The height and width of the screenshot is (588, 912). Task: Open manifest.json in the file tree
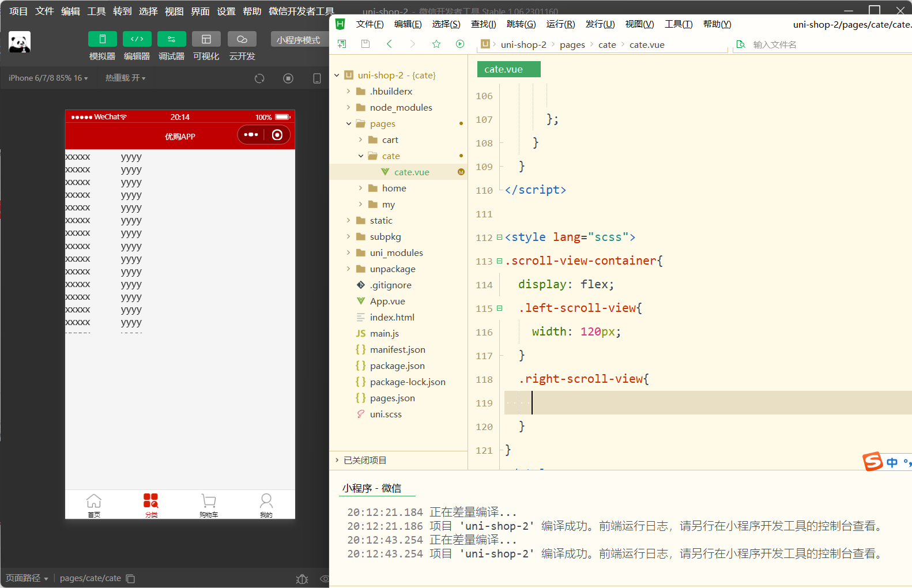[398, 349]
